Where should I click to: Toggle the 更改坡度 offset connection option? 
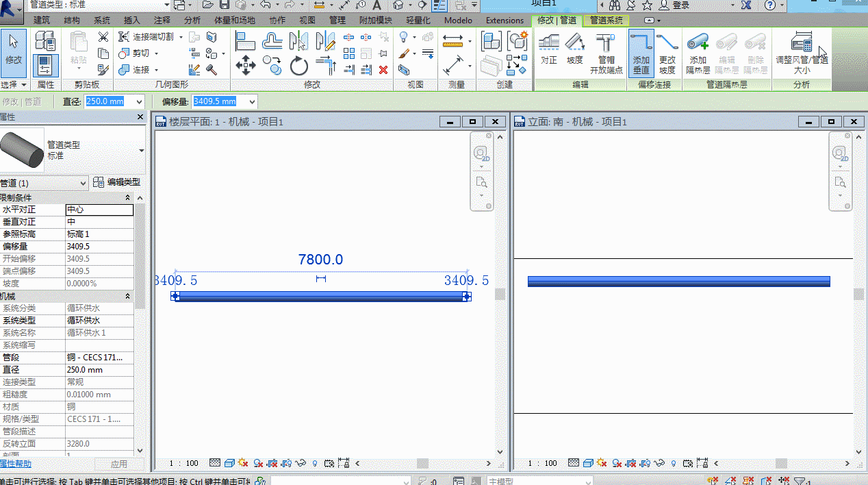tap(667, 53)
